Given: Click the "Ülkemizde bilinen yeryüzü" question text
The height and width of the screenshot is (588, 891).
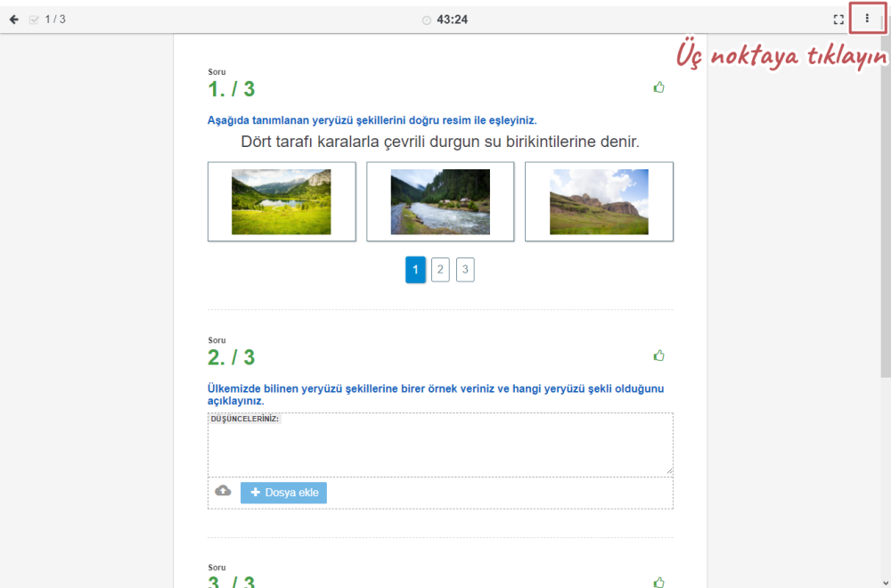Looking at the screenshot, I should (436, 395).
